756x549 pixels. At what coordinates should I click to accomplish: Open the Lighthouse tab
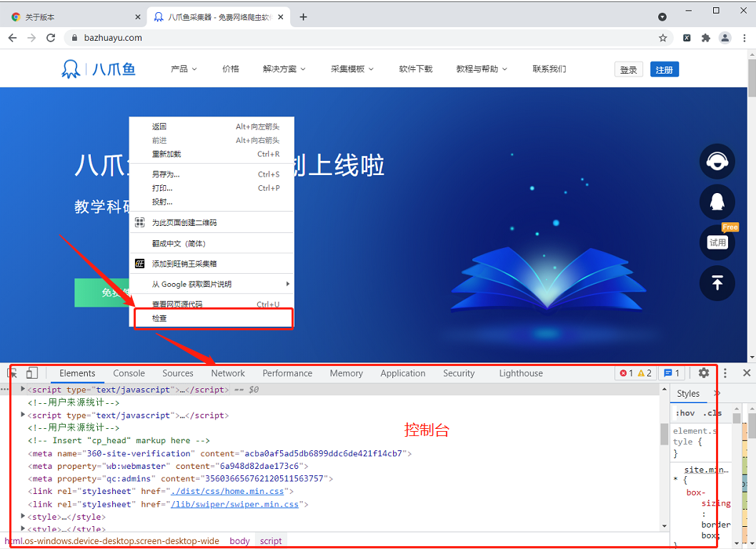pos(521,373)
